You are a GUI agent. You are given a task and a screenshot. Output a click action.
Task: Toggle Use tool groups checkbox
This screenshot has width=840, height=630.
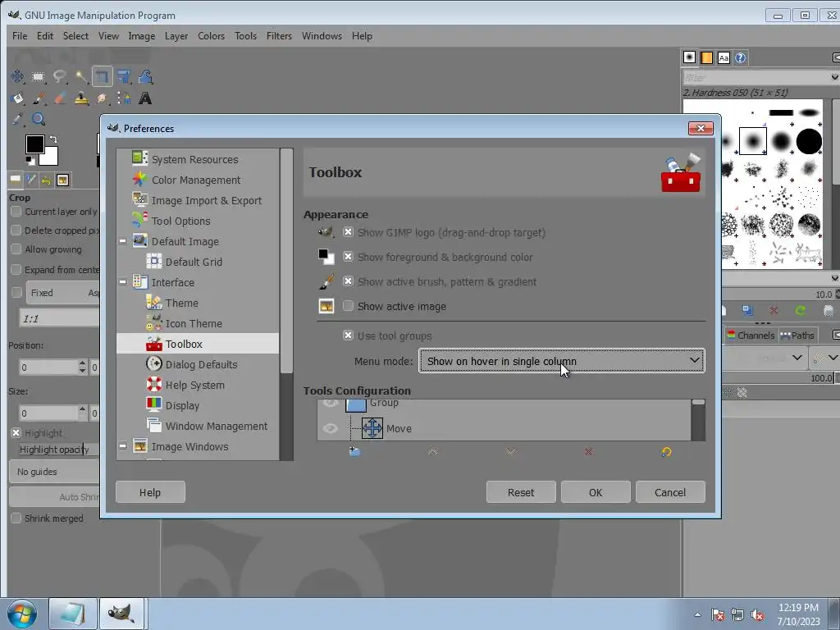[x=348, y=336]
